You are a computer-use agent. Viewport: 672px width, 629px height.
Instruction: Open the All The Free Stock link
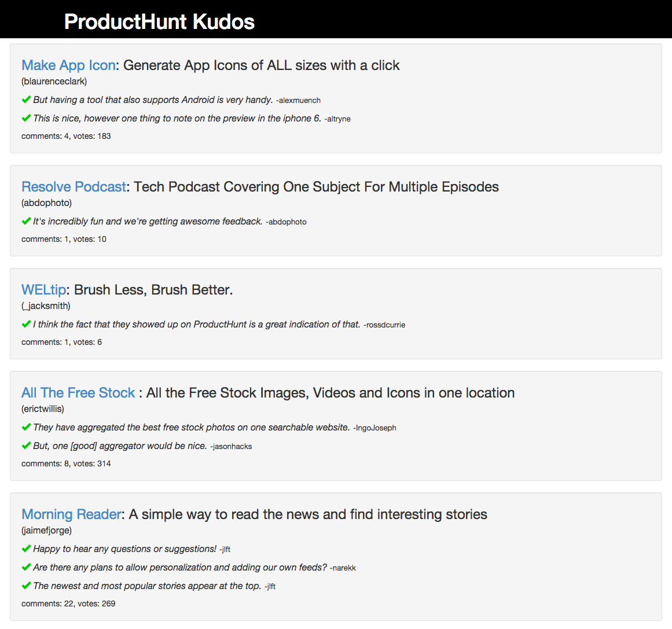(x=78, y=392)
